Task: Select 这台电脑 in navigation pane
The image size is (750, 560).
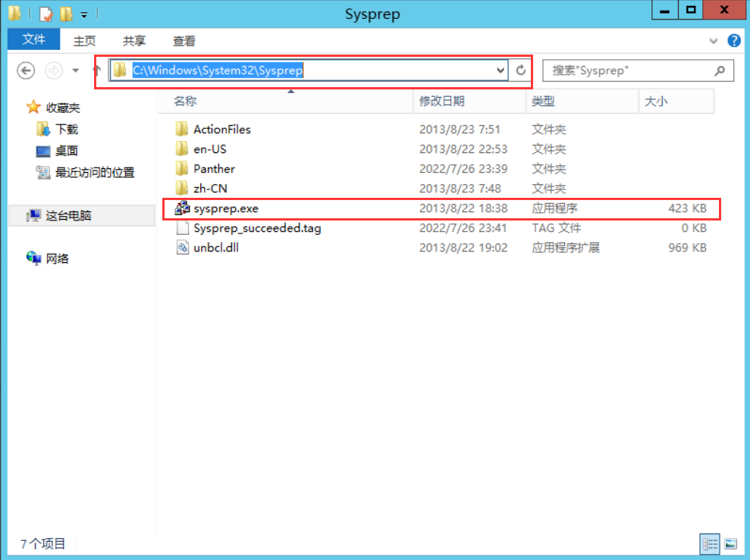Action: point(68,215)
